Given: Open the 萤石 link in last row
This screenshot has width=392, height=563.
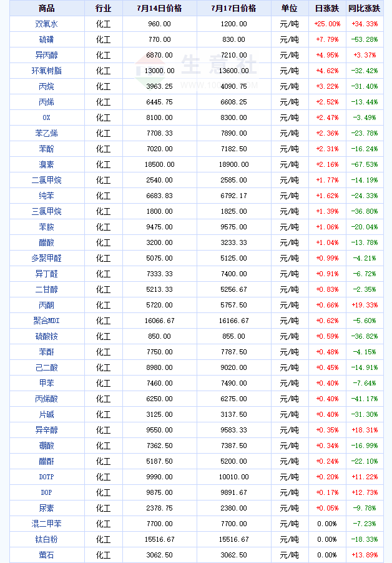Looking at the screenshot, I should 46,555.
